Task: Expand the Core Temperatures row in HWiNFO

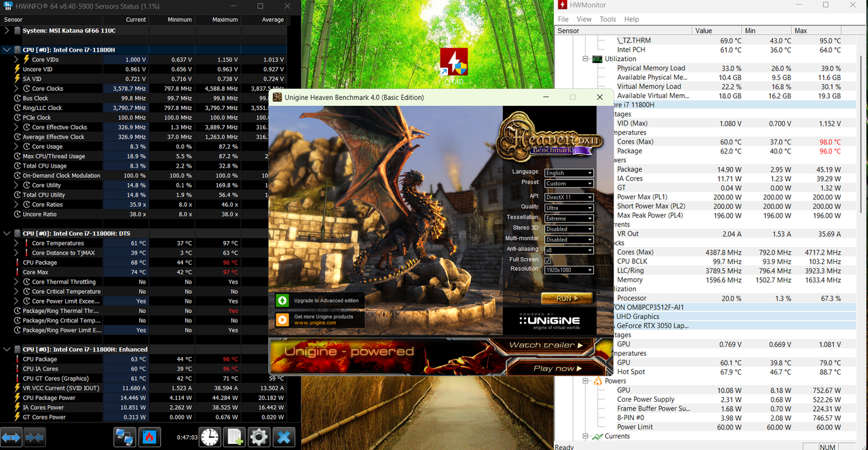Action: (x=17, y=243)
